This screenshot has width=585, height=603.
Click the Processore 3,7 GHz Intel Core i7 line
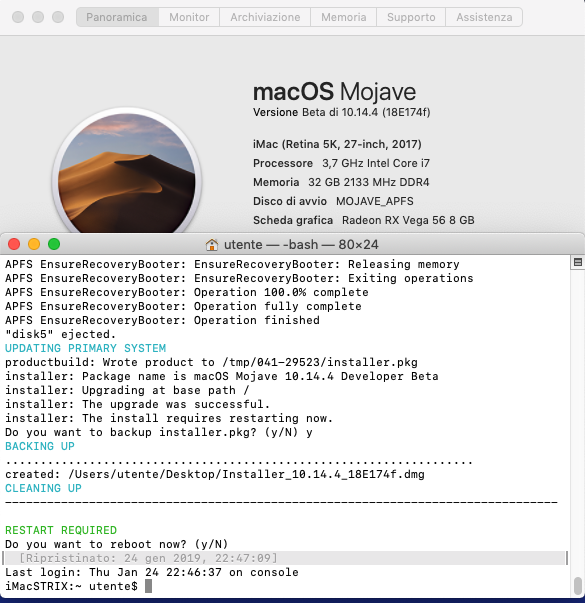pyautogui.click(x=341, y=163)
